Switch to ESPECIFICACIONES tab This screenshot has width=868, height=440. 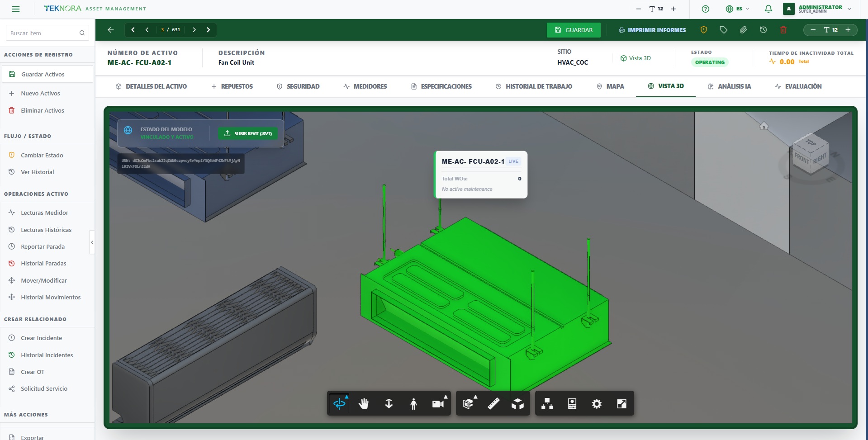click(x=441, y=86)
